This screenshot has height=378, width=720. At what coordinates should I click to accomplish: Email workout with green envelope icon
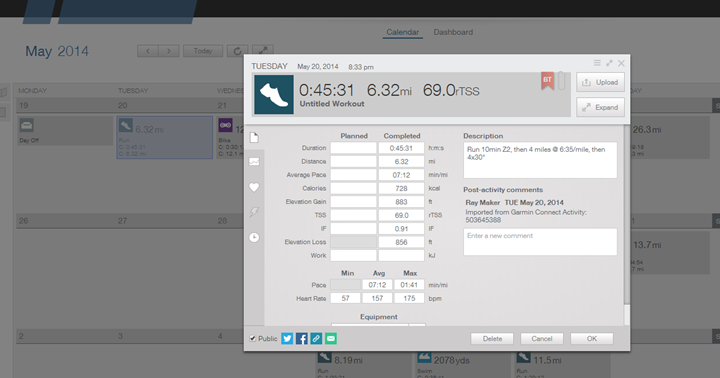click(331, 339)
